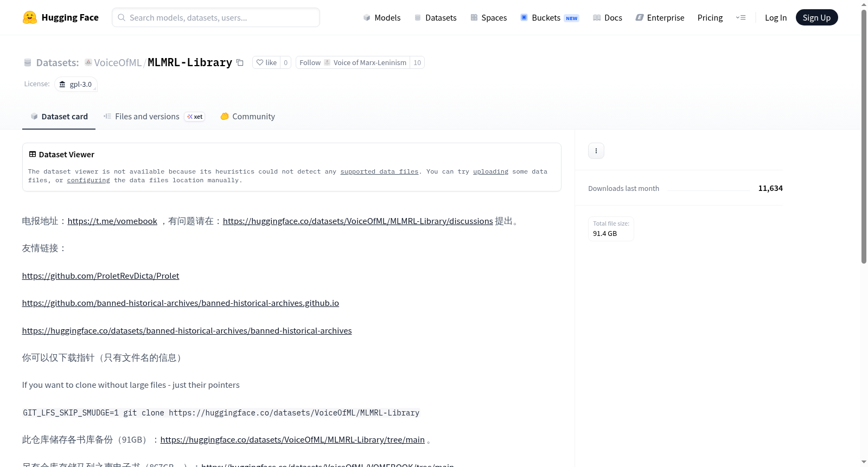Click the license bank icon
Viewport: 868px width, 467px height.
62,84
